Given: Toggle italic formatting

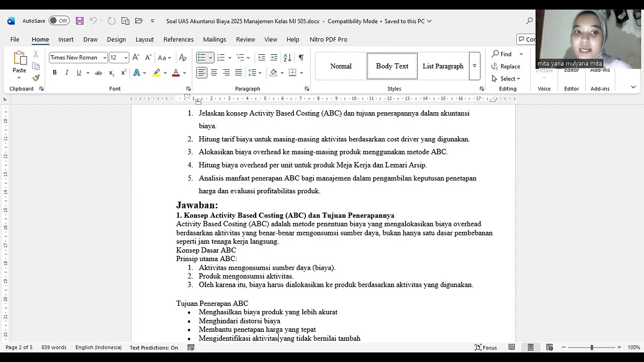Looking at the screenshot, I should coord(67,73).
